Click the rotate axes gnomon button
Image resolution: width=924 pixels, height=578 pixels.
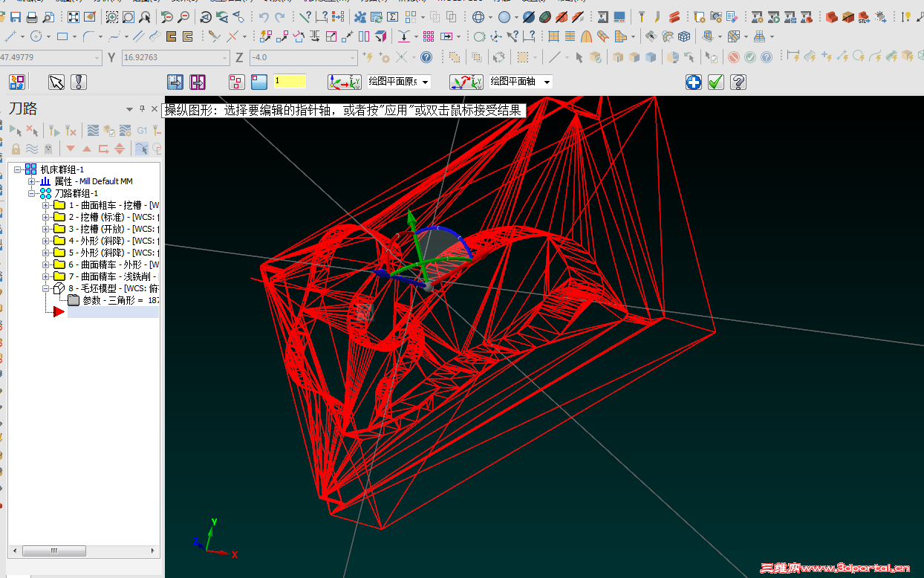click(x=466, y=82)
